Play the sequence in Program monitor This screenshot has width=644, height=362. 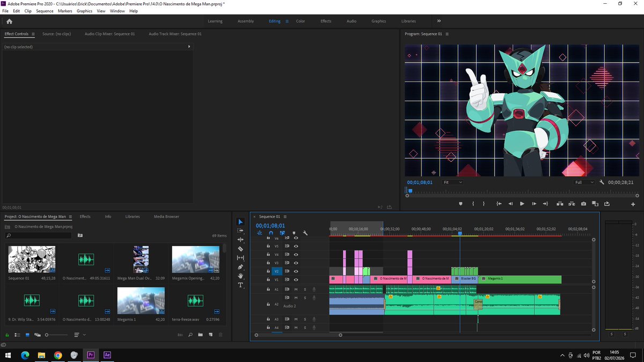point(522,204)
